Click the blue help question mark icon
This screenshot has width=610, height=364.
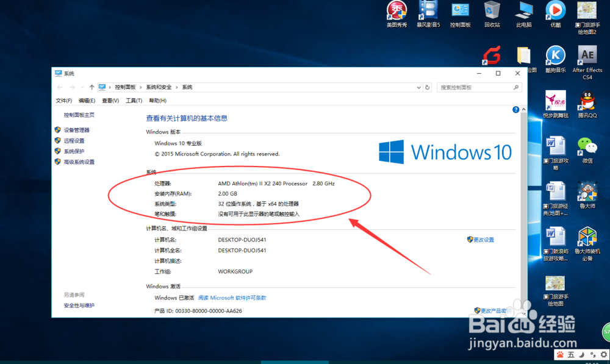[x=515, y=110]
